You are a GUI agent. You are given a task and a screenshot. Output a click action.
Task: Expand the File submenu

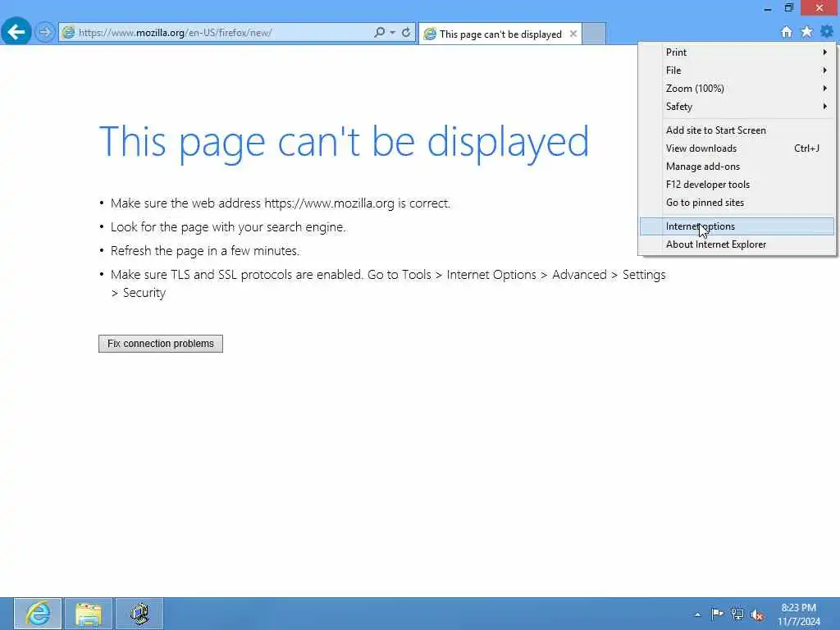coord(737,71)
